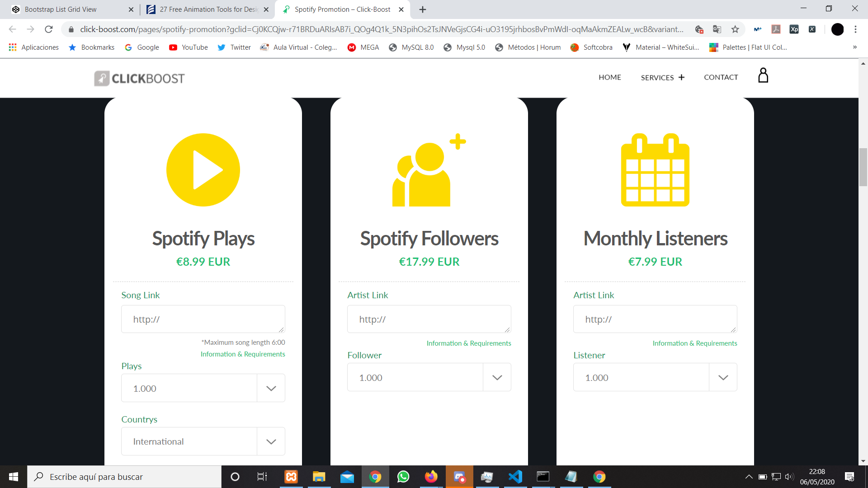868x488 pixels.
Task: Click the Artist Link field under Spotify Followers
Action: tap(429, 319)
